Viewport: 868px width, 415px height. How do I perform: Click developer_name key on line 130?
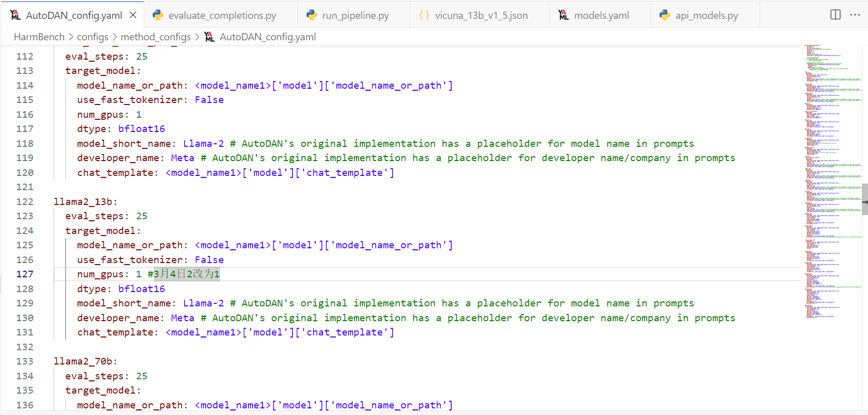click(x=118, y=318)
